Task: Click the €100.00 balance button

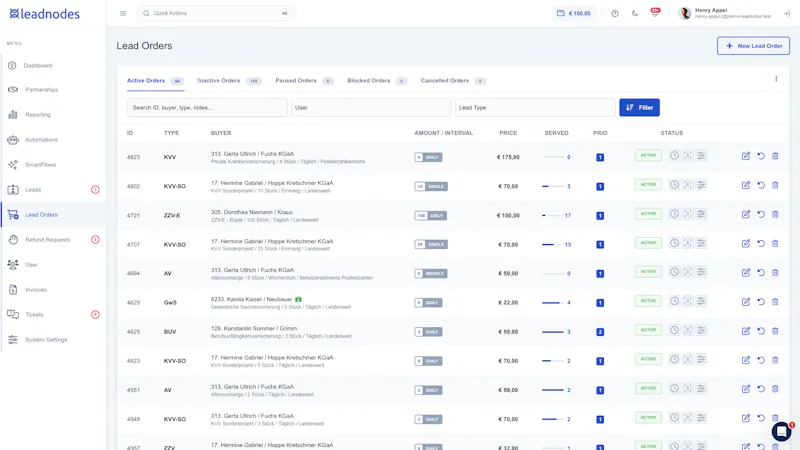Action: [574, 13]
